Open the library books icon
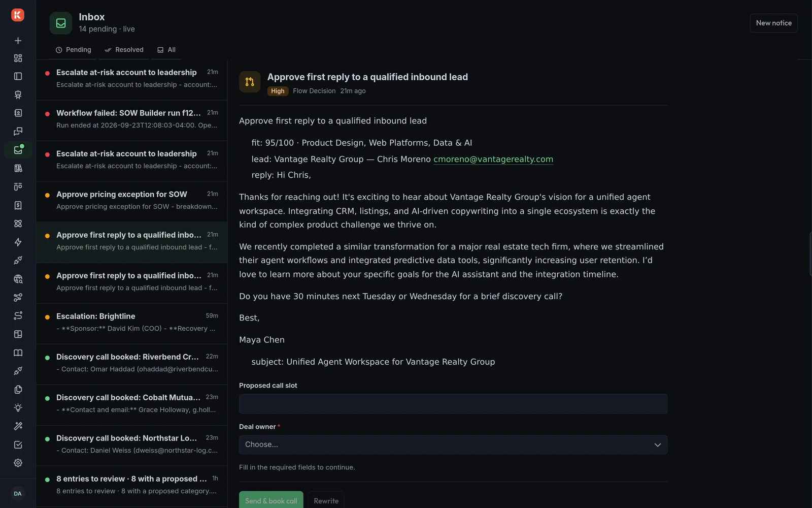 (18, 168)
